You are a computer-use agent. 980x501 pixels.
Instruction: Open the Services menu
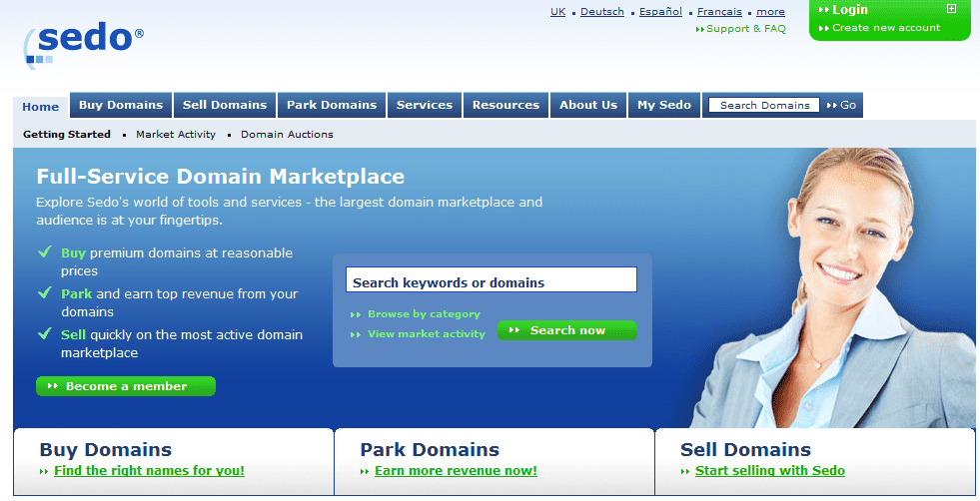425,105
